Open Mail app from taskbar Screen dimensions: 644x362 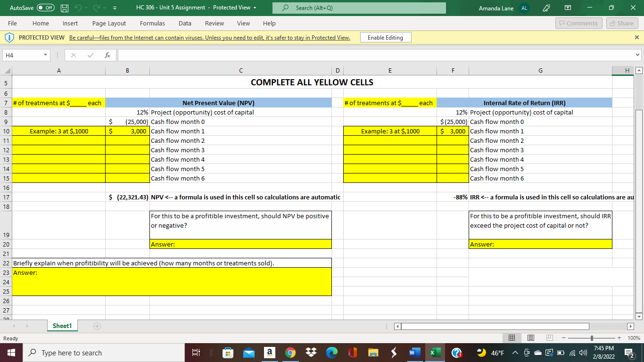pyautogui.click(x=248, y=353)
